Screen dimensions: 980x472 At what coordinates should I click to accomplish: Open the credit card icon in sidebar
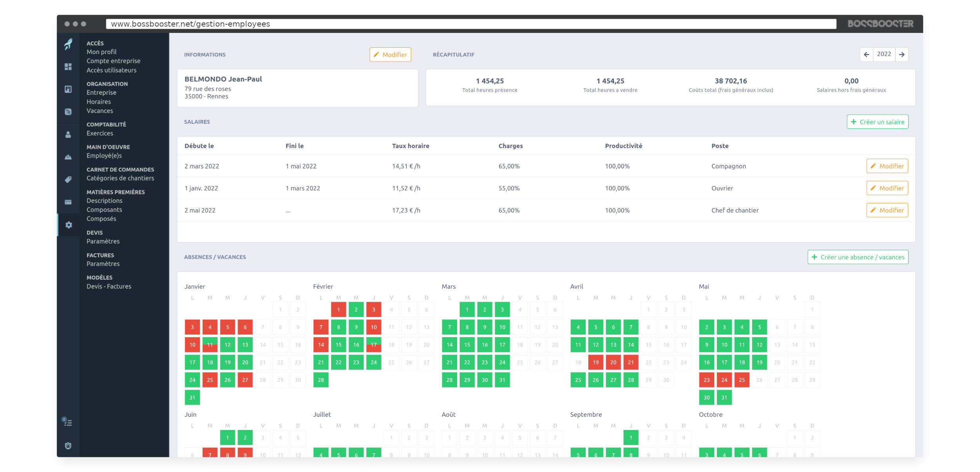[x=68, y=202]
